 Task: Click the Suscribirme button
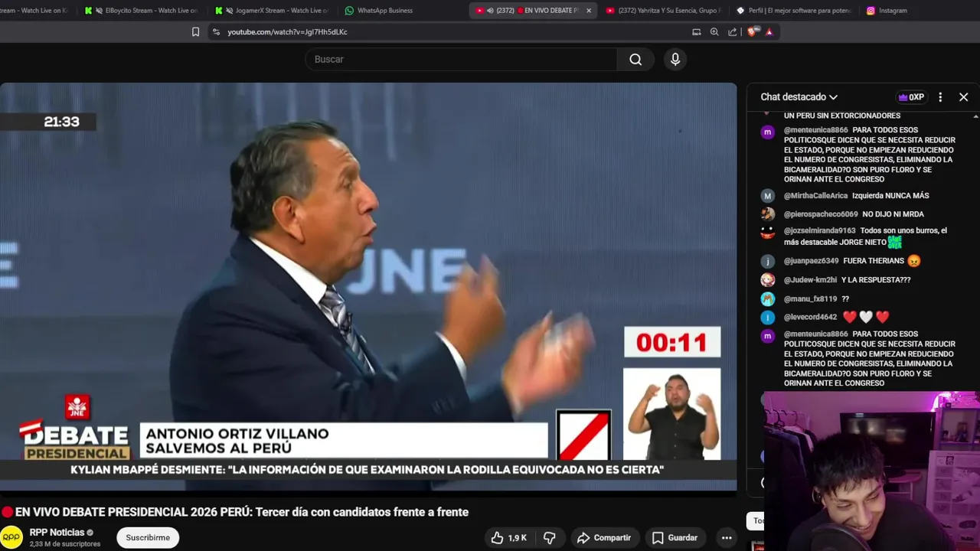click(148, 538)
